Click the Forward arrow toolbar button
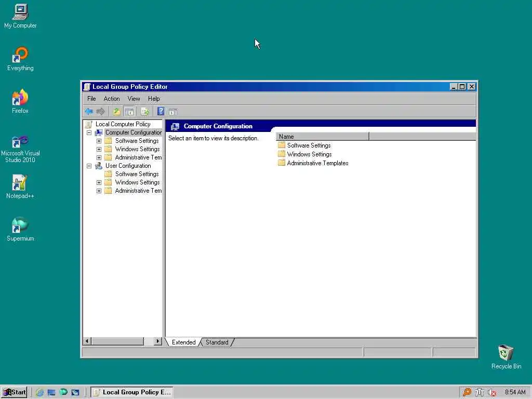532x399 pixels. point(100,112)
